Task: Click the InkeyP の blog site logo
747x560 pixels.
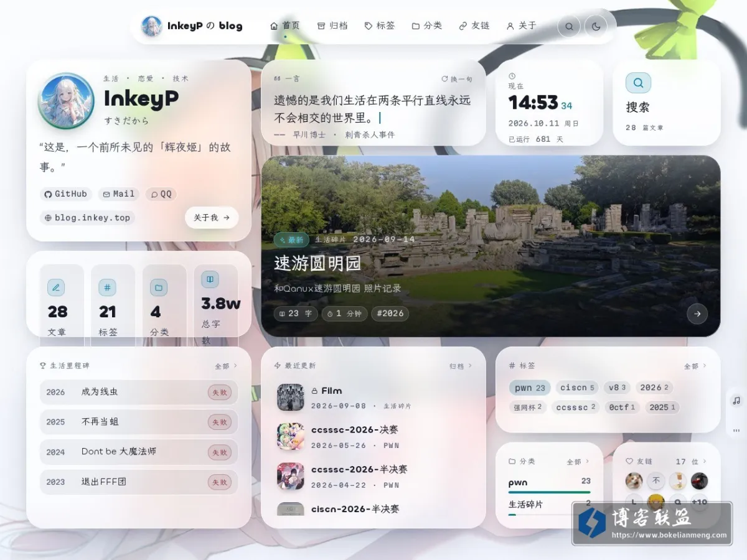Action: click(192, 26)
